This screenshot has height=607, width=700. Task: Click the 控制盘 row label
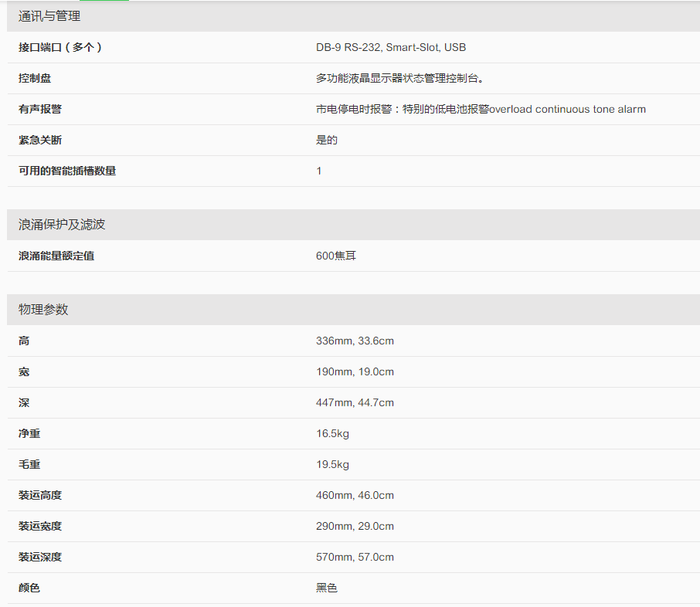pyautogui.click(x=35, y=78)
